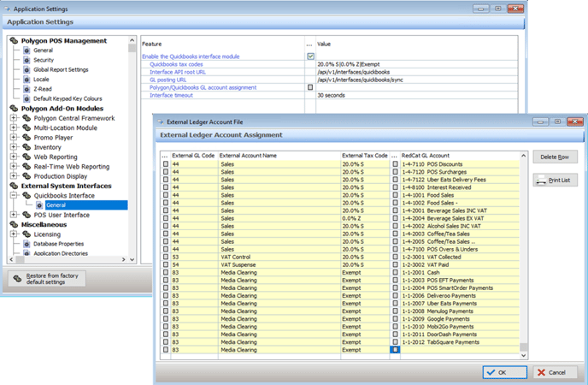Expand the Polygon Central Framework node
The height and width of the screenshot is (385, 588).
(14, 118)
